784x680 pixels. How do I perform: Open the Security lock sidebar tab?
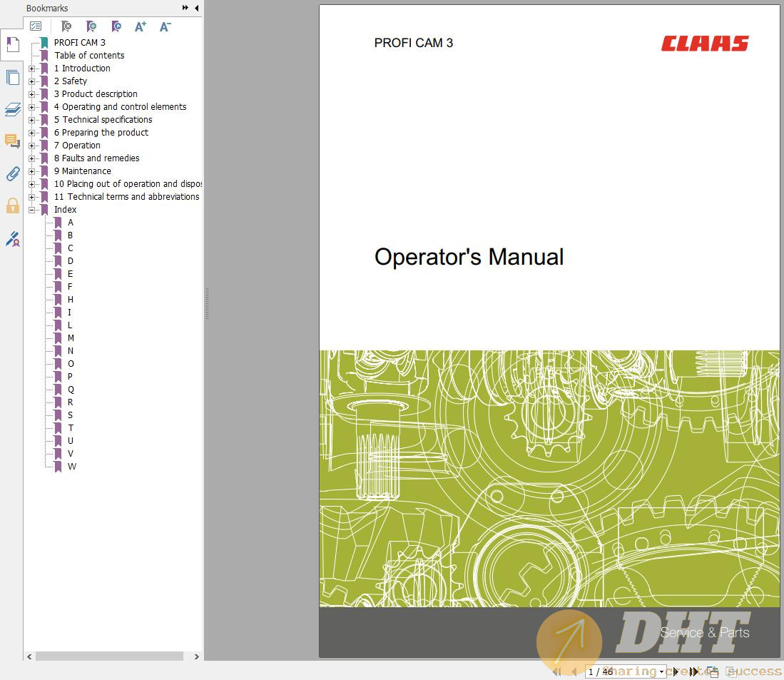[12, 205]
